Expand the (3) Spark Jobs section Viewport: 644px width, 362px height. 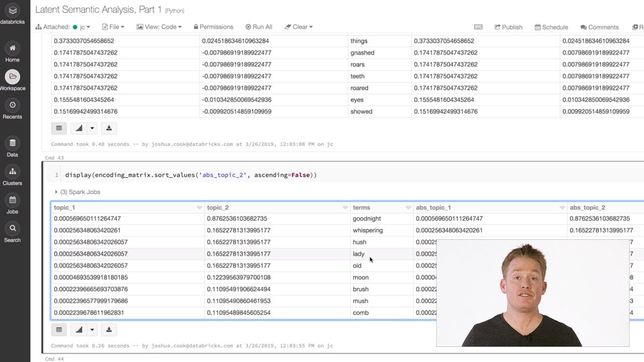click(x=77, y=192)
